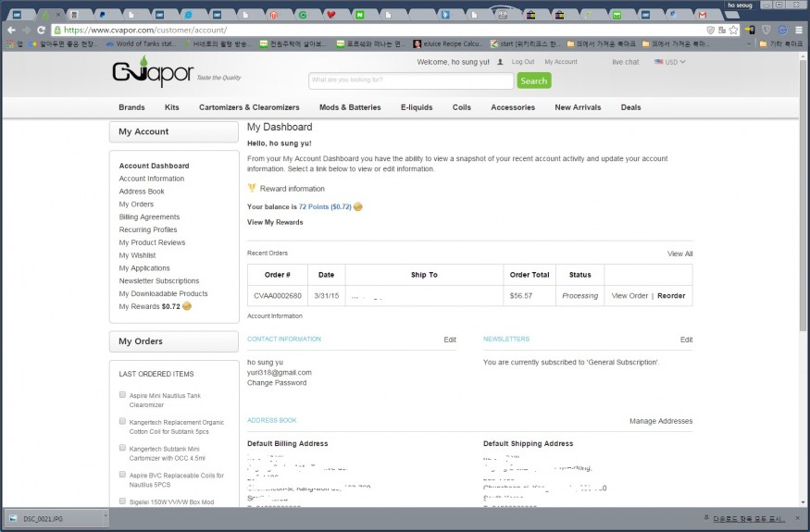Click the gold coin beside points balance
Viewport: 810px width, 532px height.
pyautogui.click(x=358, y=206)
